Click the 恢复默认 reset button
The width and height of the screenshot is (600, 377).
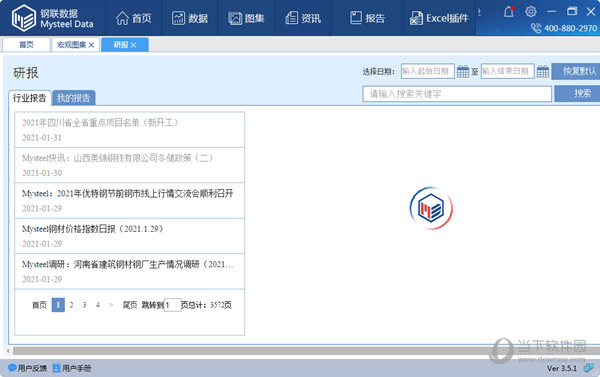pos(577,71)
